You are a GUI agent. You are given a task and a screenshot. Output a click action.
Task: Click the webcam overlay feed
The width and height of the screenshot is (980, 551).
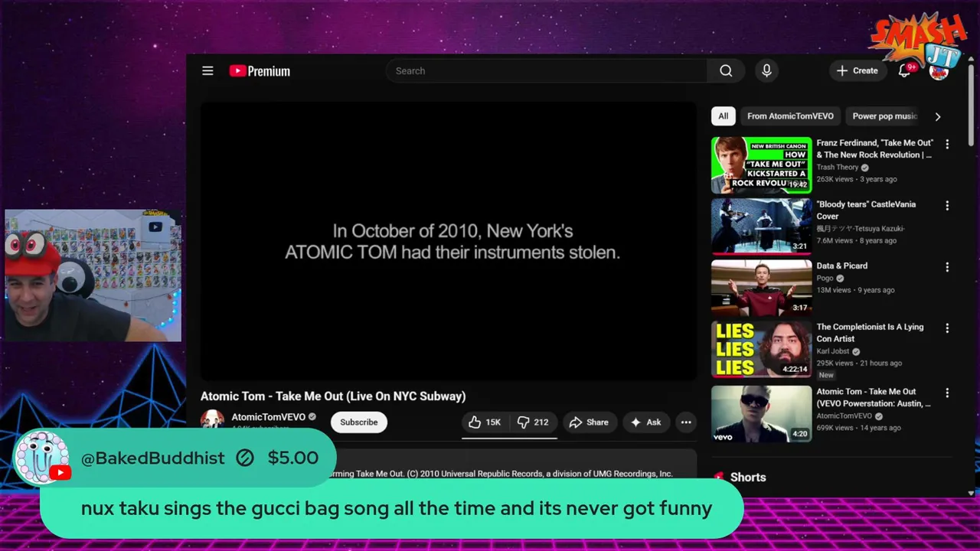pos(93,275)
